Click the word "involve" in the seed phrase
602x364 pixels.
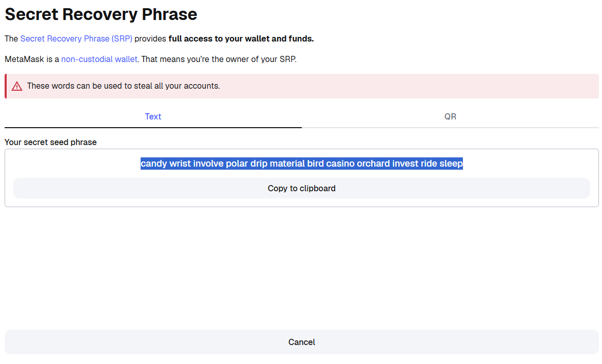tap(208, 164)
